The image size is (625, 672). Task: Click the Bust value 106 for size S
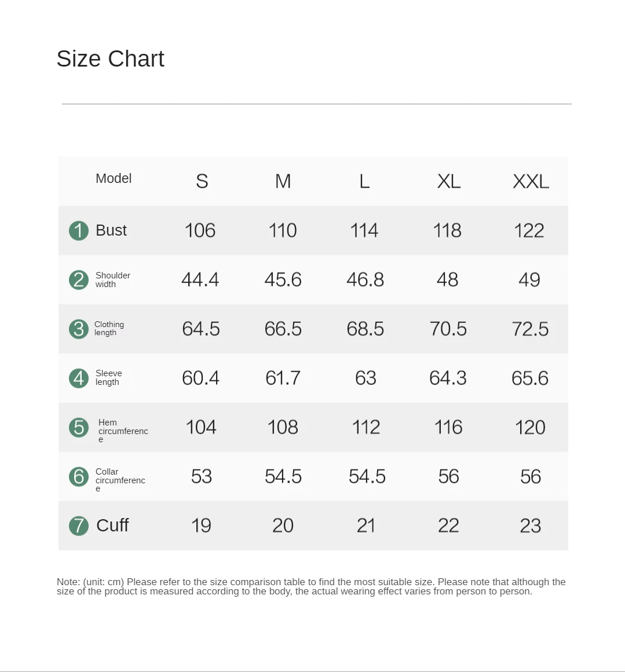200,230
